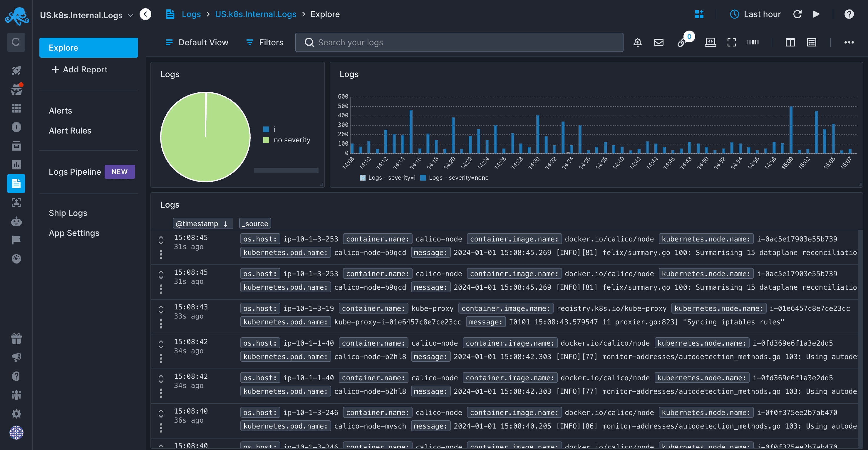This screenshot has height=450, width=868.
Task: Click the refresh/reload icon
Action: click(797, 14)
